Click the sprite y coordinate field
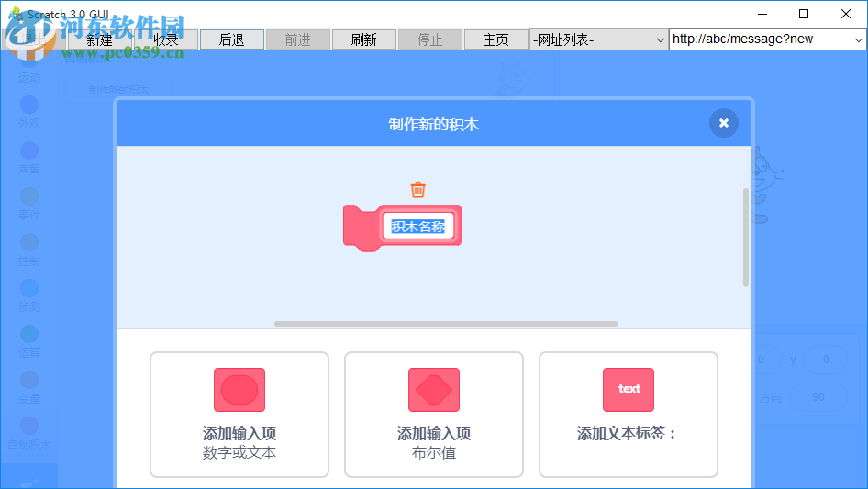Screen dimensions: 868x489 (x=826, y=360)
